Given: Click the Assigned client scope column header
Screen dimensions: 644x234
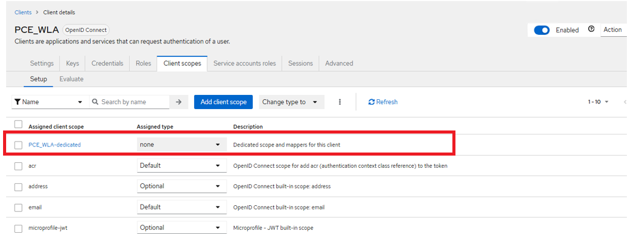Looking at the screenshot, I should [56, 127].
